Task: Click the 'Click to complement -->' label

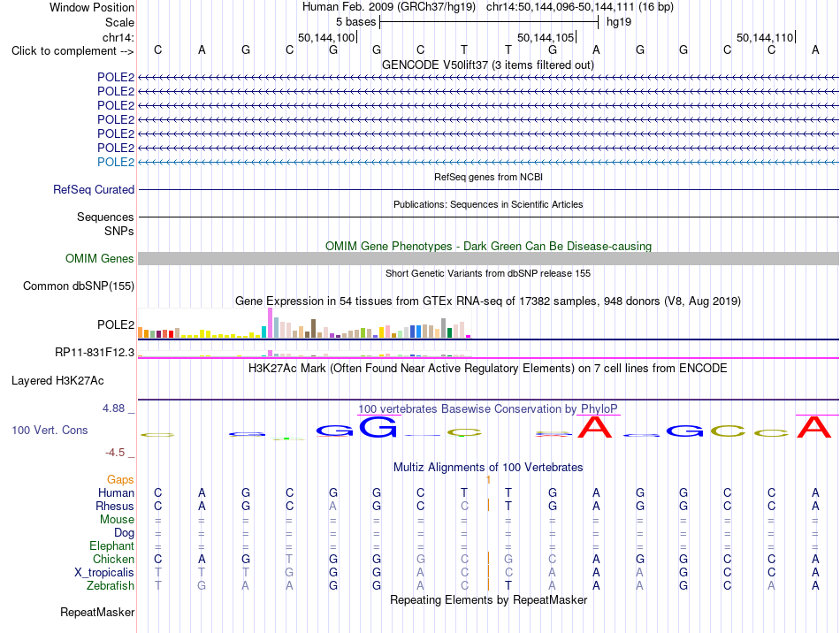Action: point(73,51)
